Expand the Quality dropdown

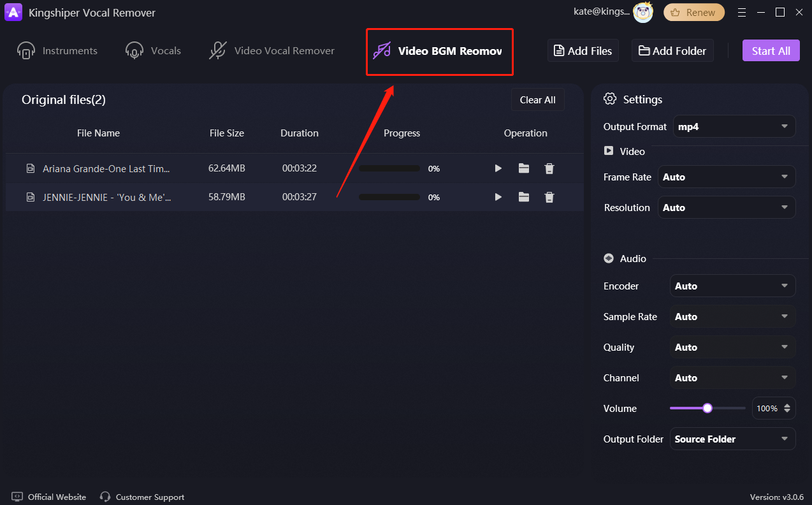[733, 347]
